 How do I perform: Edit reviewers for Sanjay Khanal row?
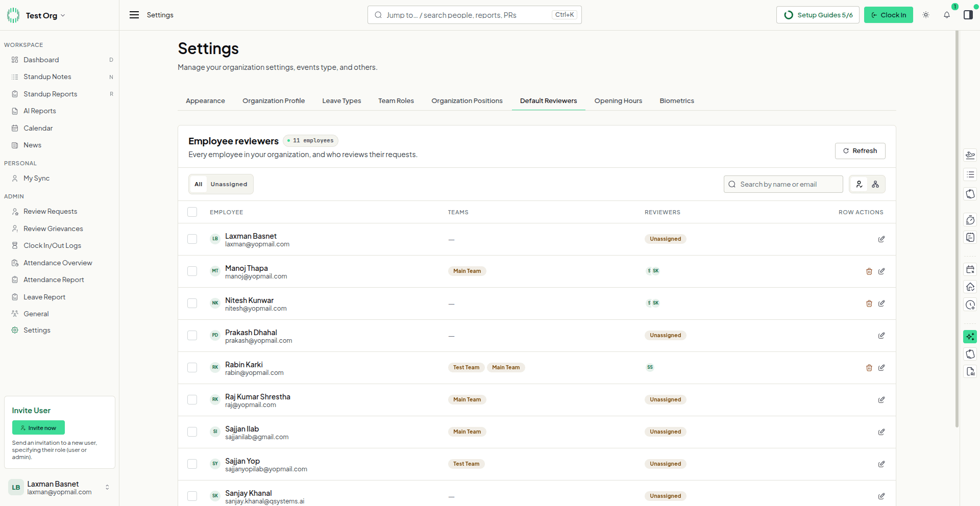pyautogui.click(x=881, y=496)
